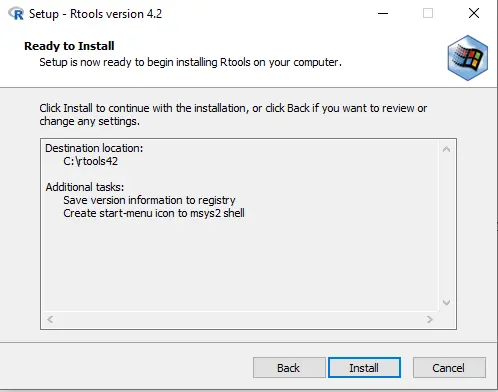Viewport: 498px width, 392px height.
Task: Click the 'Save version information to registry' line
Action: (x=149, y=200)
